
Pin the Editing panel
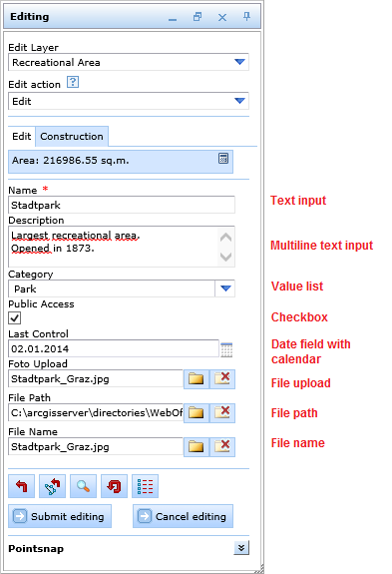tap(246, 17)
